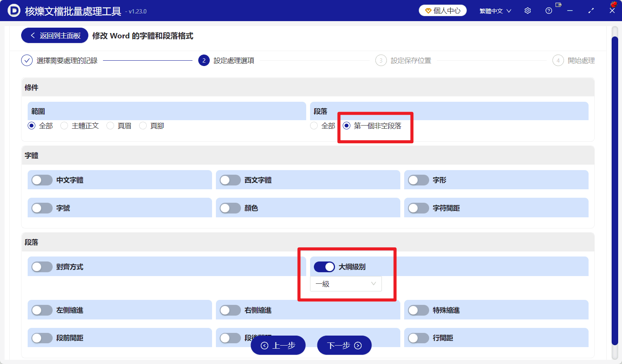Select step 2 設定處理選項
The image size is (622, 364).
(226, 61)
